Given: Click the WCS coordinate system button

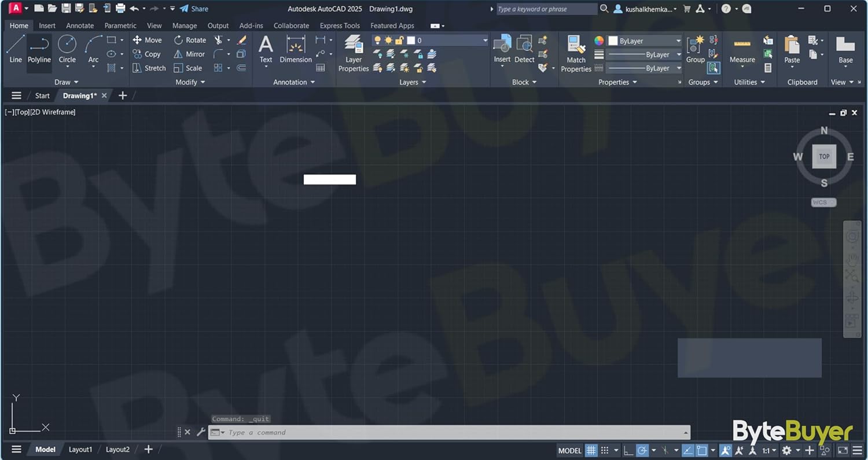Looking at the screenshot, I should (823, 202).
